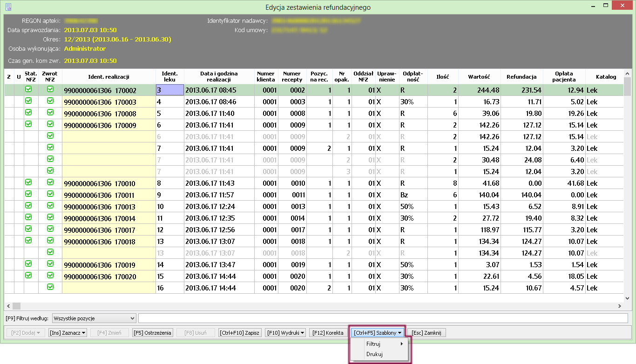Toggle Zwrot NFZ checkbox in row 170014
The image size is (636, 364).
pos(50,217)
